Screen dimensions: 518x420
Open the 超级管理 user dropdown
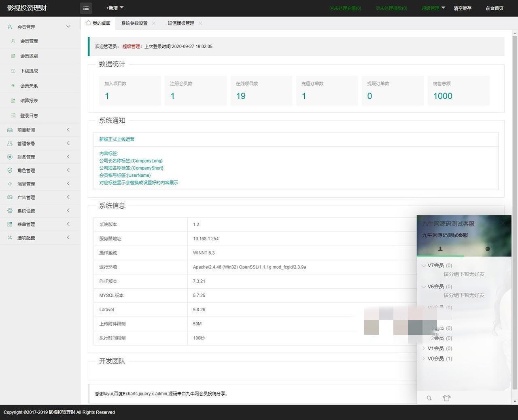[433, 8]
